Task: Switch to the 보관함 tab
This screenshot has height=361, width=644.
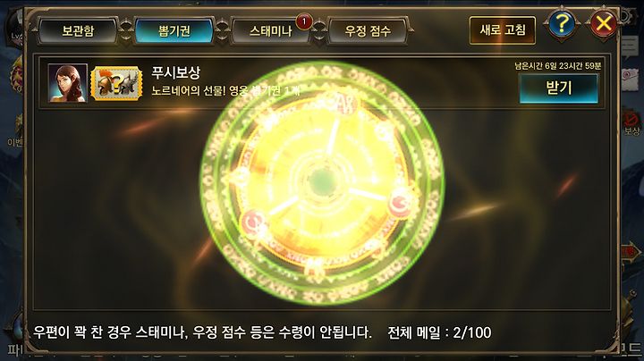Action: [78, 30]
